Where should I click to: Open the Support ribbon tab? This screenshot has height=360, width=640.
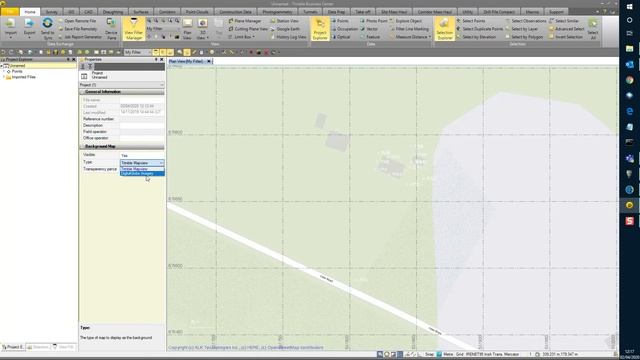tap(556, 12)
